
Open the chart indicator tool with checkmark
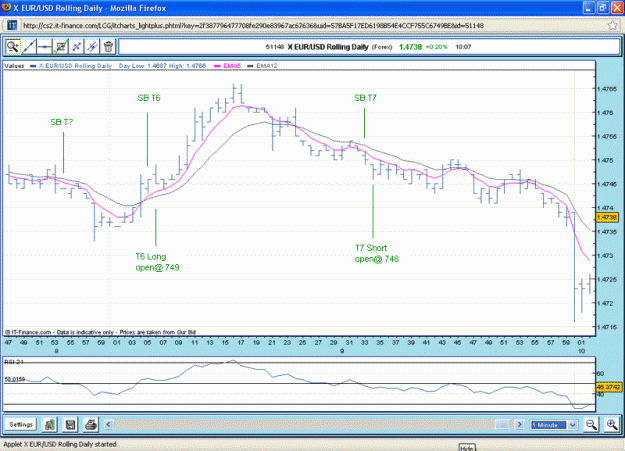click(61, 47)
